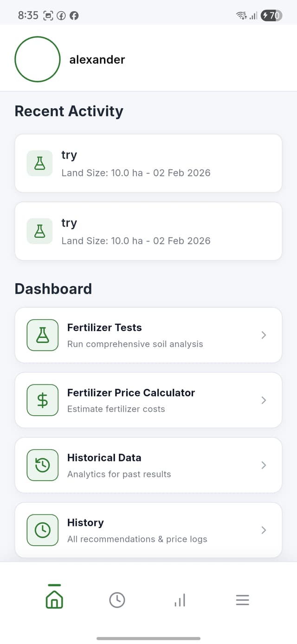Tap the second 'try' recent activity entry
Image resolution: width=297 pixels, height=644 pixels.
(x=148, y=231)
